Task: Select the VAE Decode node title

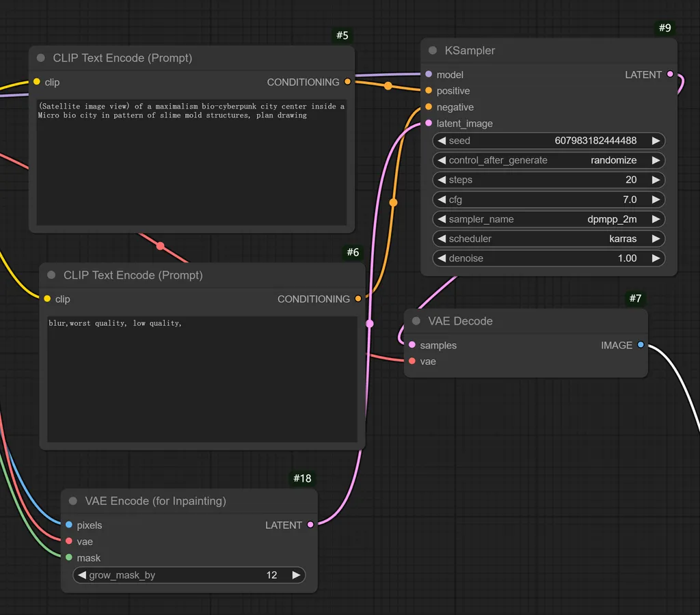Action: (x=460, y=321)
